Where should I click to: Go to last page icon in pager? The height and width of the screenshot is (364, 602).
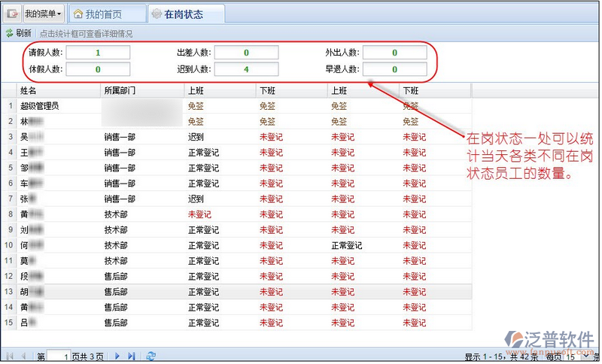[x=132, y=356]
